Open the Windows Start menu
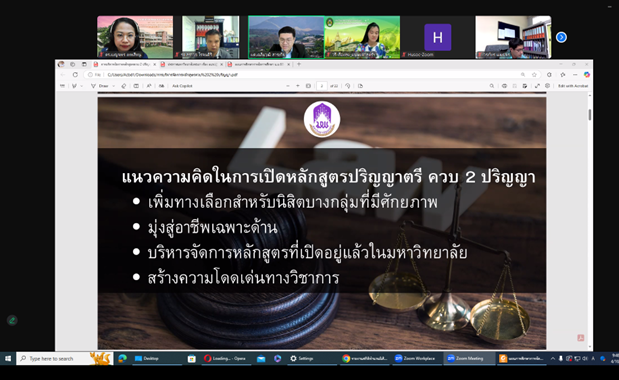Image resolution: width=619 pixels, height=380 pixels. (x=8, y=358)
